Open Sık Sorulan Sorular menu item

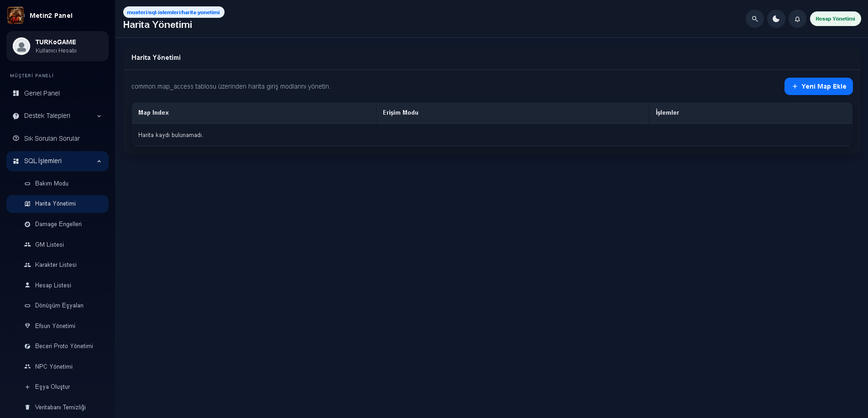coord(58,138)
